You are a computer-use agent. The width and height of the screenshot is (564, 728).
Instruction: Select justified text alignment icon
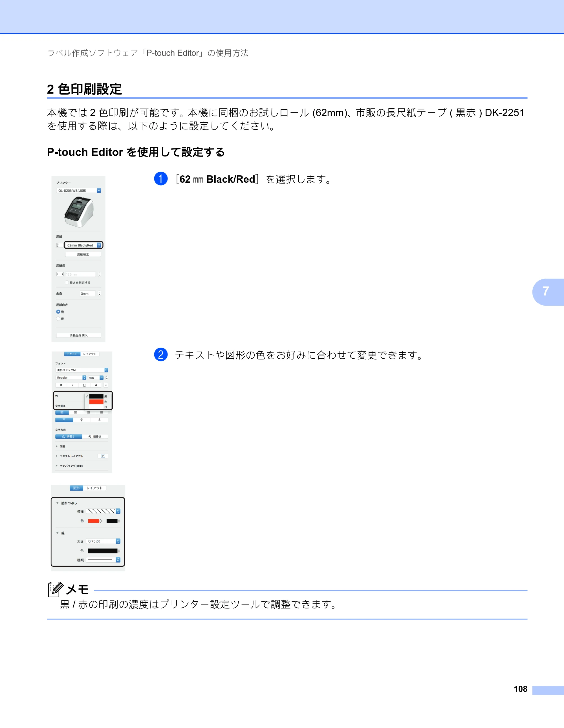coord(102,412)
